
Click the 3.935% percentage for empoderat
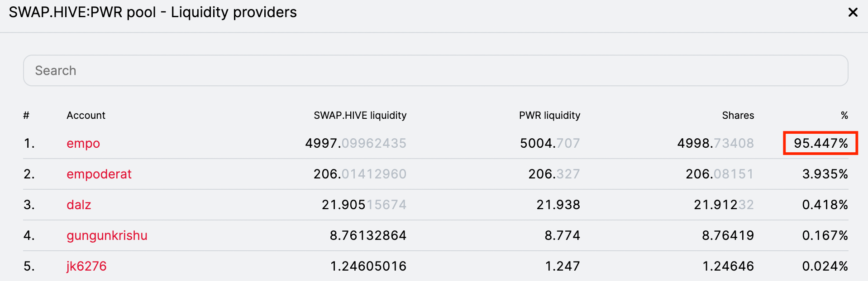825,174
